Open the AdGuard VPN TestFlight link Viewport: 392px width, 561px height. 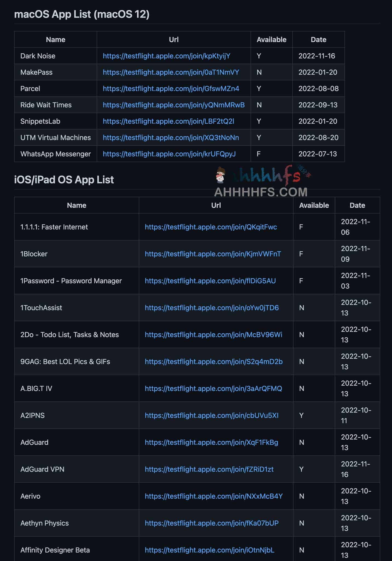pos(209,469)
